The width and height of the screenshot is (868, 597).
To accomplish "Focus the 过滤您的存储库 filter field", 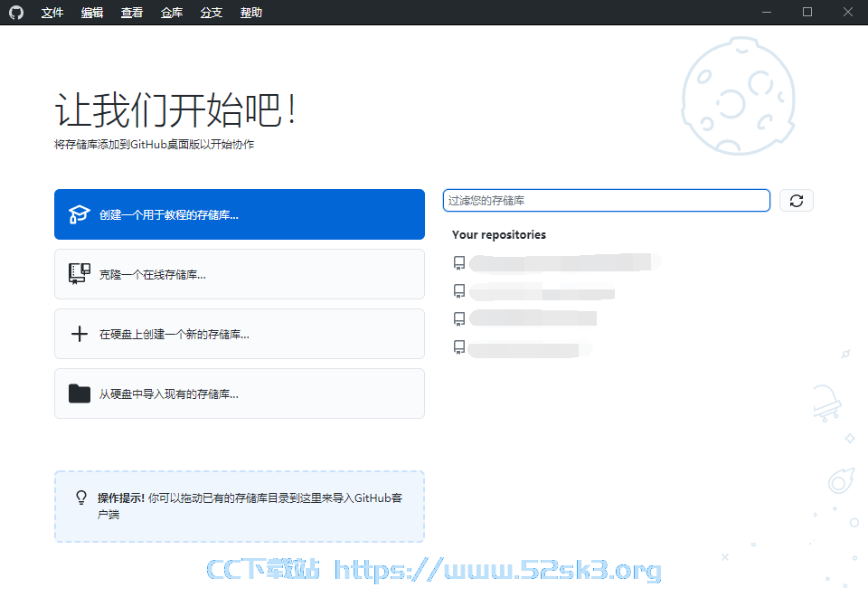I will (x=606, y=201).
